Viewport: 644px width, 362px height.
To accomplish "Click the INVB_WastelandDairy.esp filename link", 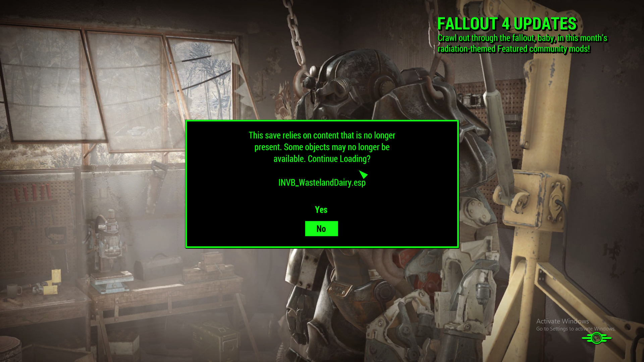I will [x=322, y=183].
